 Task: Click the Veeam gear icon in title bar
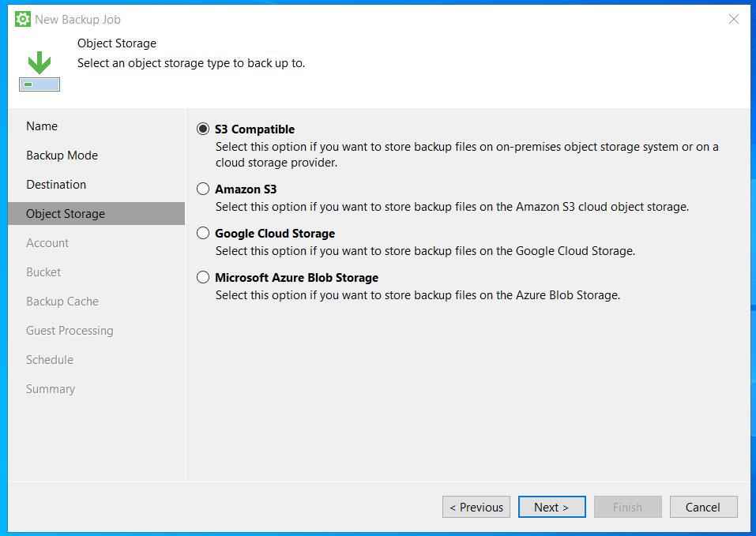tap(23, 19)
